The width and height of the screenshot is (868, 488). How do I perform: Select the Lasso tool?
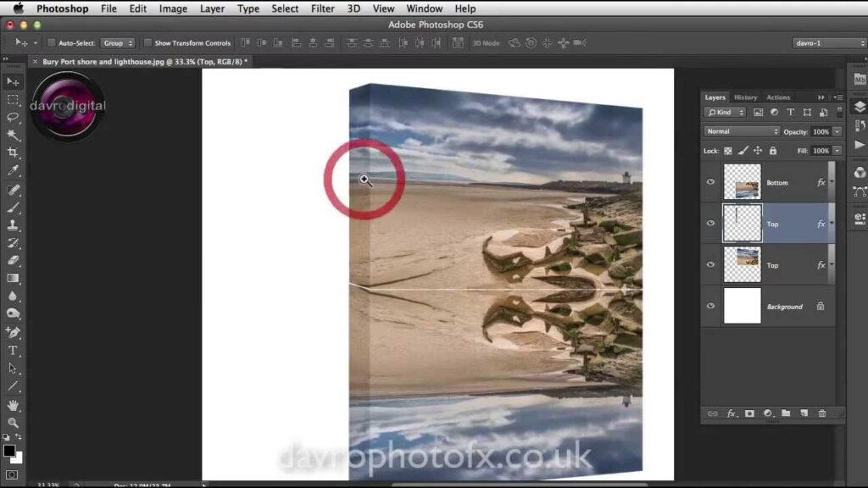(x=13, y=118)
